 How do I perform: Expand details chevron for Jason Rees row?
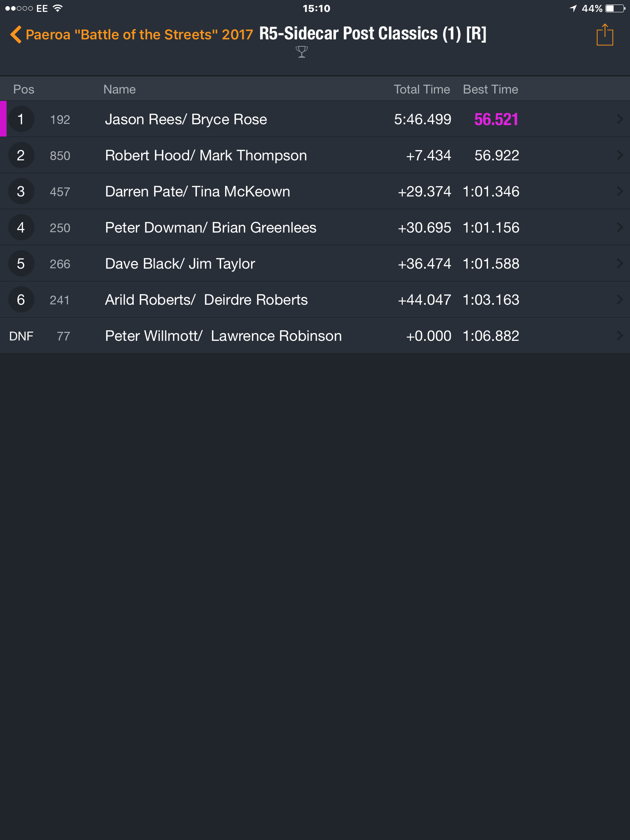point(620,119)
